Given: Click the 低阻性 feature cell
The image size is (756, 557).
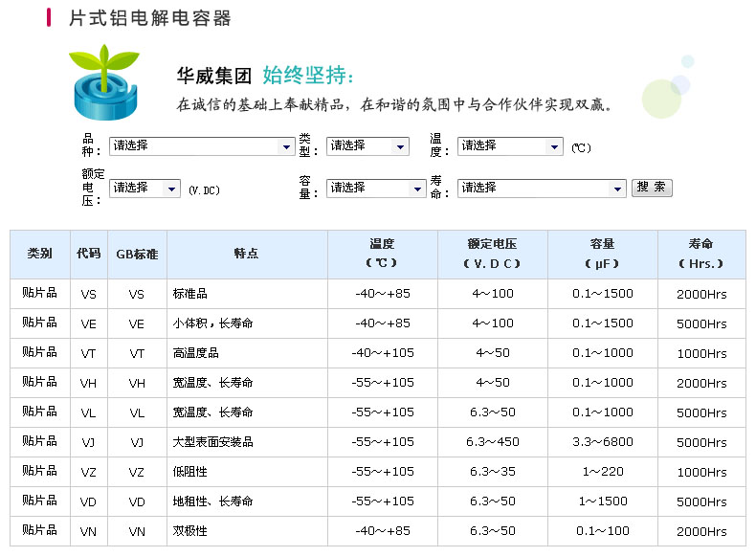Looking at the screenshot, I should [x=247, y=472].
